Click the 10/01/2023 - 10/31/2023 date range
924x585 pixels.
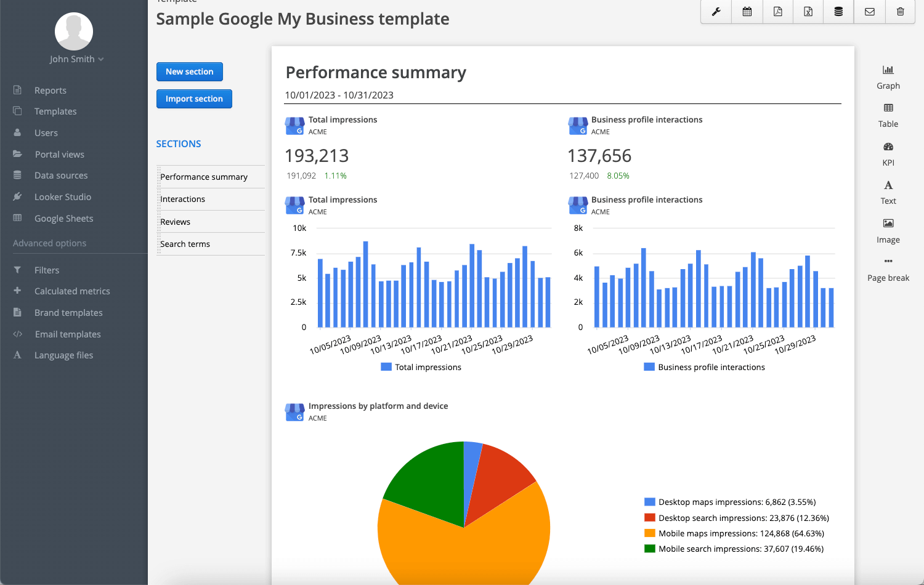[x=339, y=95]
